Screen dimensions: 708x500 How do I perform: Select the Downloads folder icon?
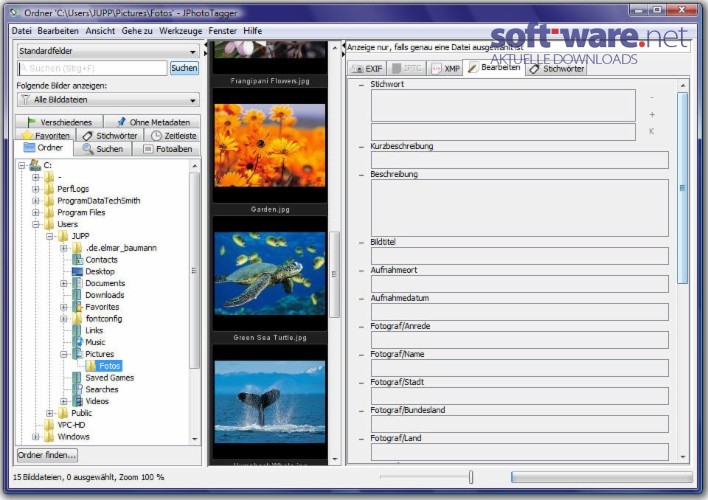click(78, 295)
